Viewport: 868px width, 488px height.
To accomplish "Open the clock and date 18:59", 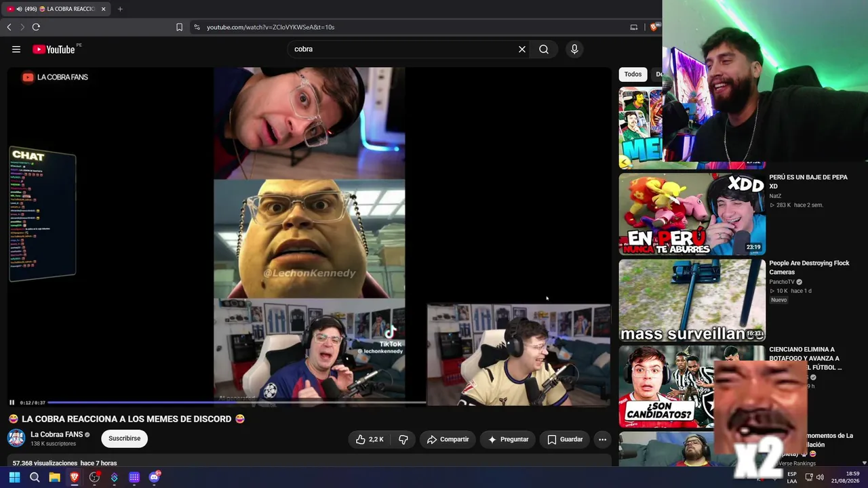I will 845,477.
